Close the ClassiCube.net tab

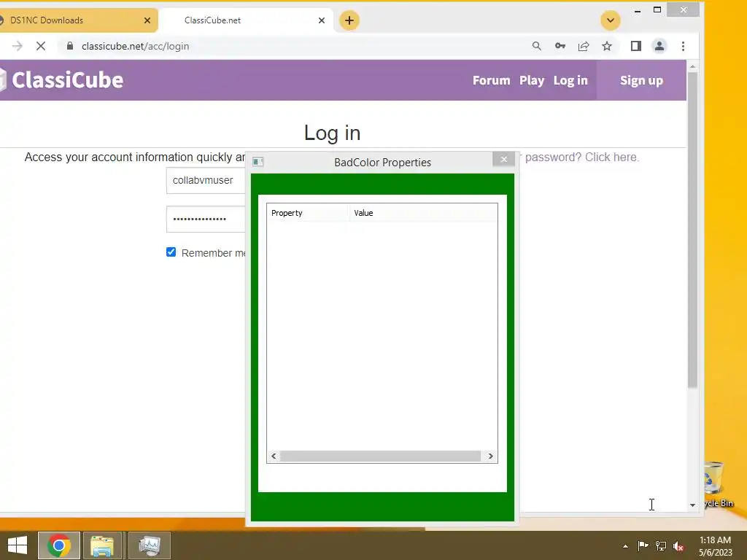(x=322, y=20)
